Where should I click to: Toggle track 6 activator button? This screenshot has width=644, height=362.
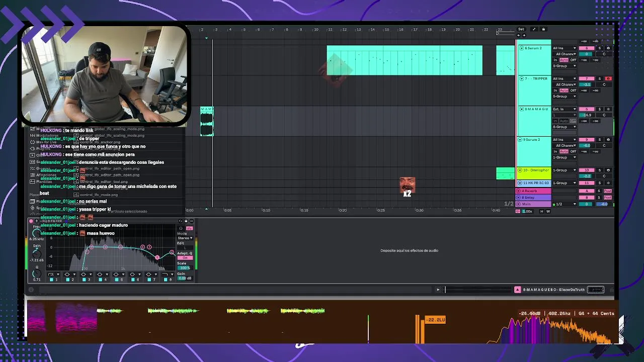point(587,48)
